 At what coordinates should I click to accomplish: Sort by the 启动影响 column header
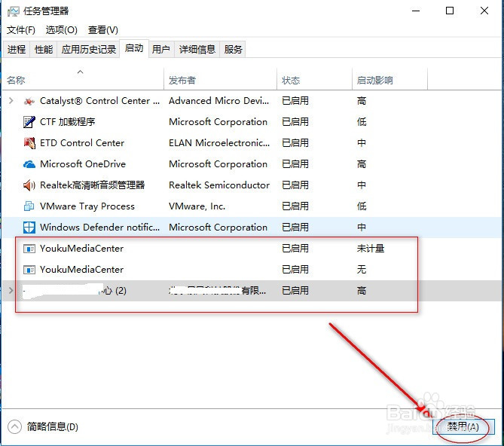389,80
